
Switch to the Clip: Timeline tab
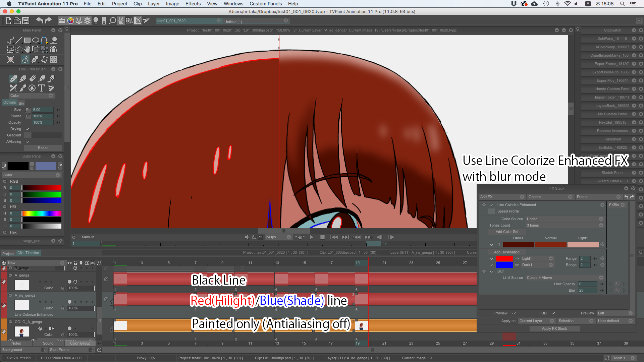click(x=28, y=253)
